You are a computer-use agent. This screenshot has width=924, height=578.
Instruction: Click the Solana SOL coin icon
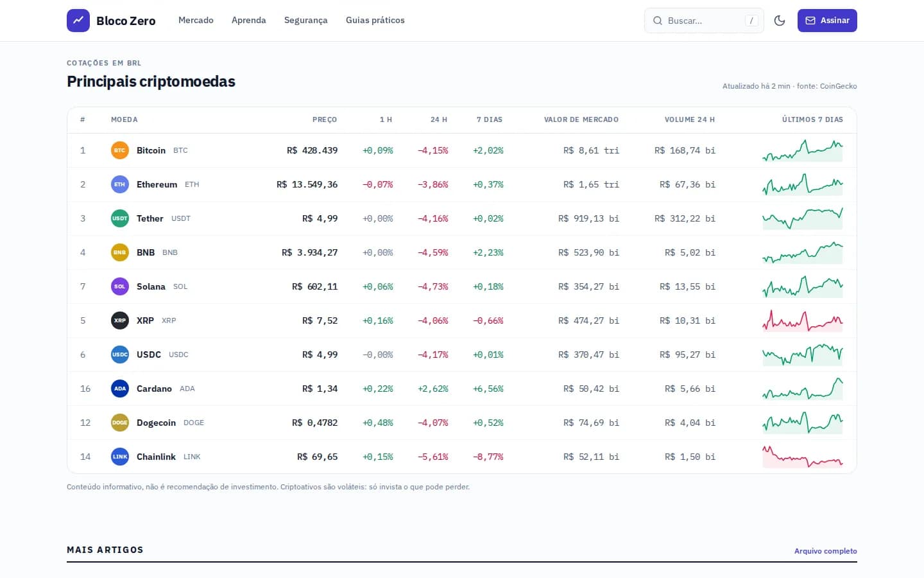(x=120, y=286)
